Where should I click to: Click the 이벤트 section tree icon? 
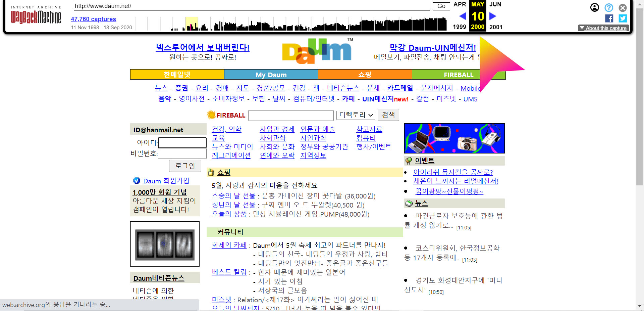pyautogui.click(x=409, y=161)
